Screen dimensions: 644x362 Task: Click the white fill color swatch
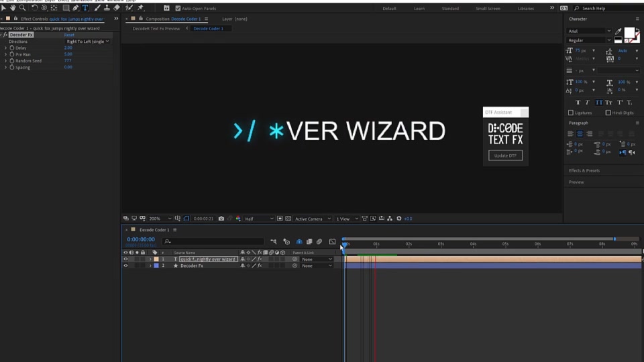coord(629,32)
